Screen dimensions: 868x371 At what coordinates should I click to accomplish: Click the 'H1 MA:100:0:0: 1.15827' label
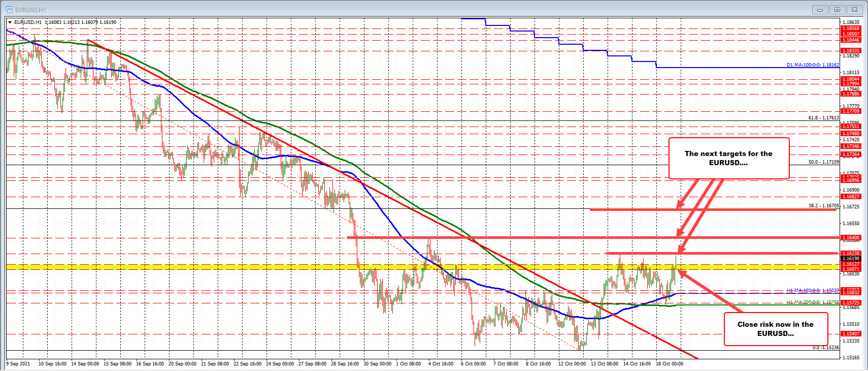point(813,291)
